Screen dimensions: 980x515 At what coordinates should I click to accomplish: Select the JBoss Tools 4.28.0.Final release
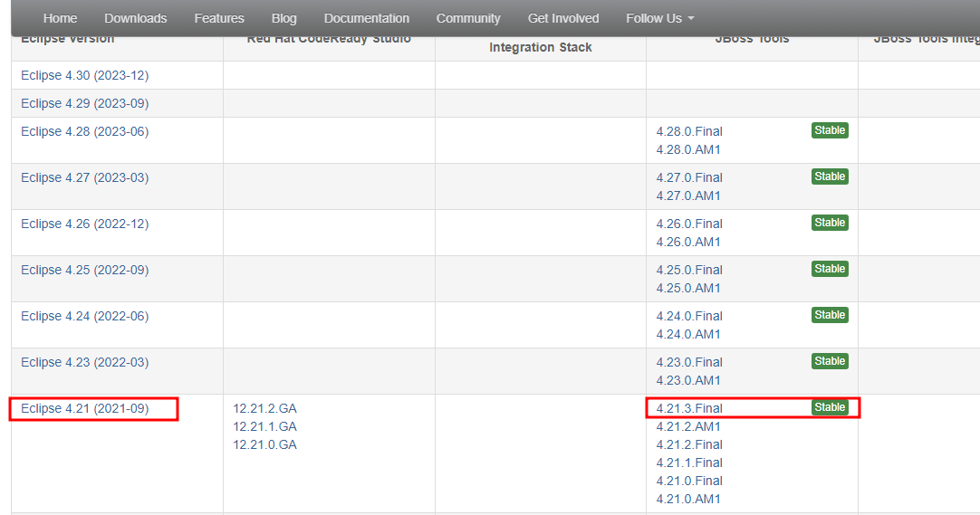pos(689,132)
